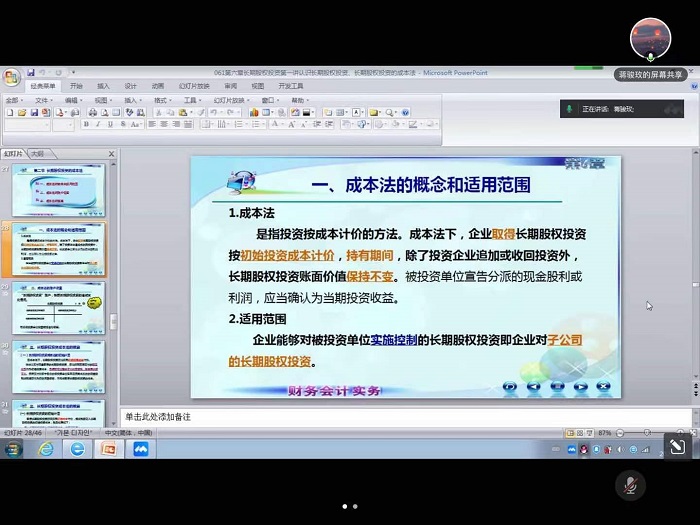The height and width of the screenshot is (525, 700).
Task: Toggle Bold formatting in the toolbar
Action: point(85,125)
